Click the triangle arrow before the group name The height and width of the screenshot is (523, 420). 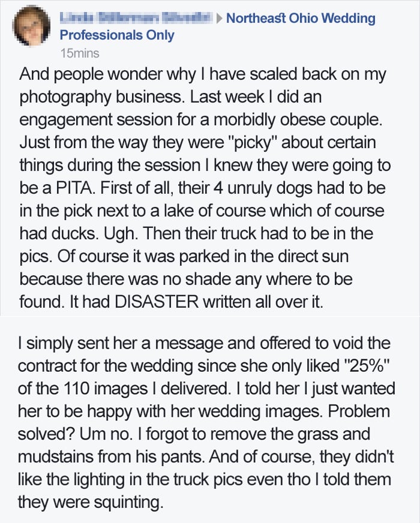[219, 19]
